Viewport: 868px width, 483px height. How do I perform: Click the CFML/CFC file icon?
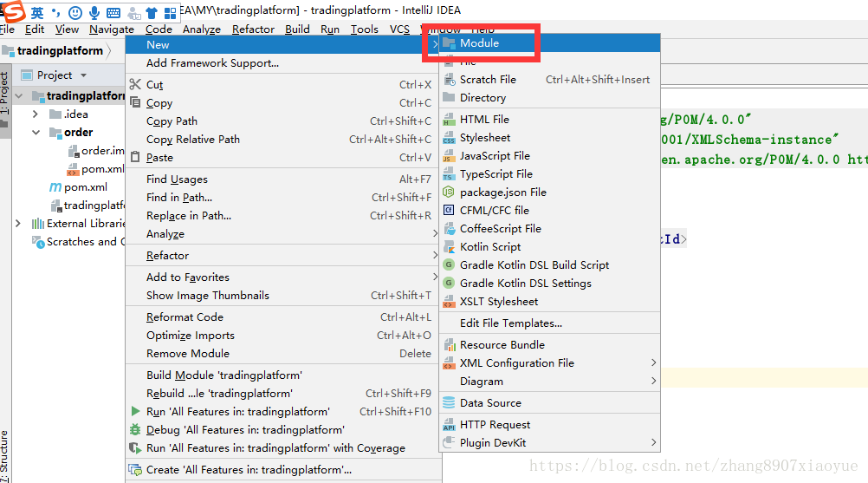coord(449,211)
